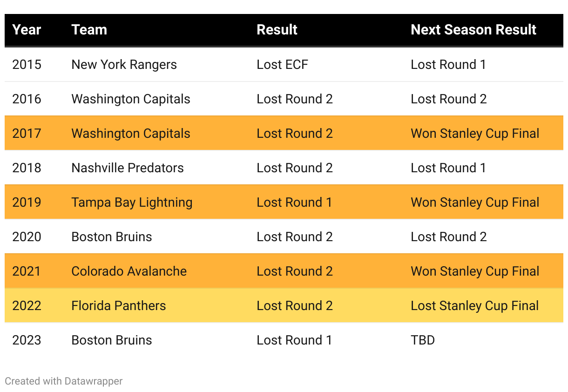Select the Lost ECF result cell

pos(282,65)
